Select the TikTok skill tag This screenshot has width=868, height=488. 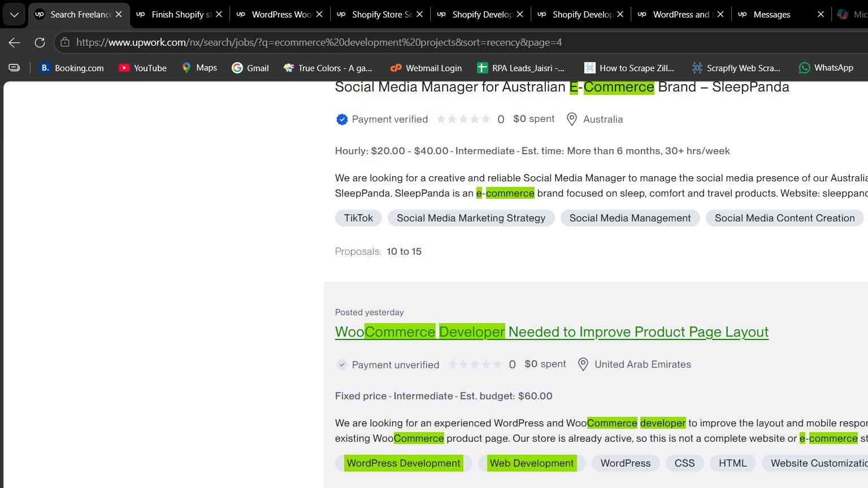click(358, 218)
